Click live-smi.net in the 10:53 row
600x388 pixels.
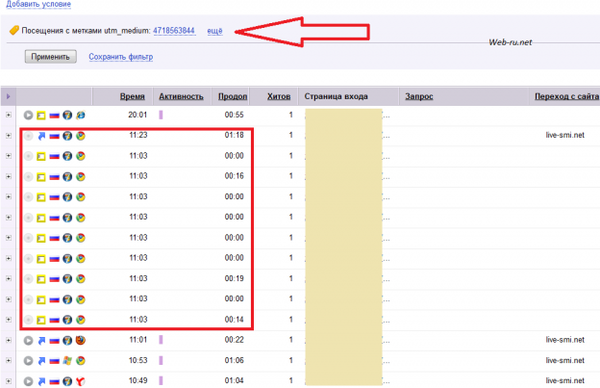pyautogui.click(x=565, y=360)
